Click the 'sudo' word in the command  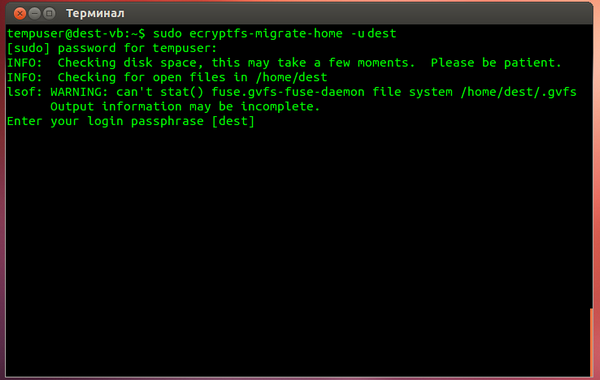click(167, 34)
